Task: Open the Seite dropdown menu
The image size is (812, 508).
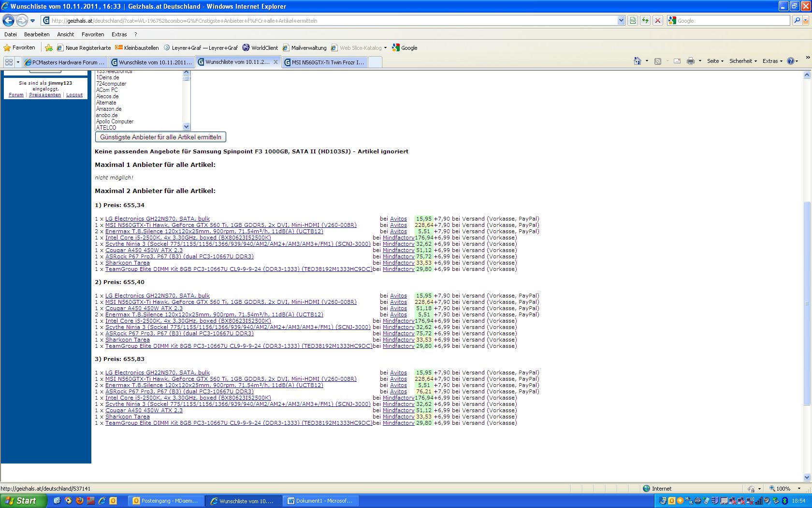Action: (715, 61)
